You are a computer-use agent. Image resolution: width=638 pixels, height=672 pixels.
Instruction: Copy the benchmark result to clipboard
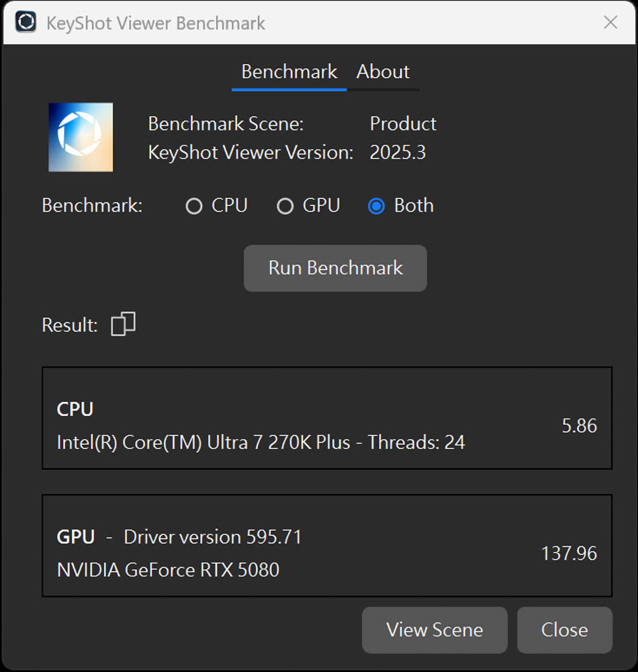pos(123,324)
